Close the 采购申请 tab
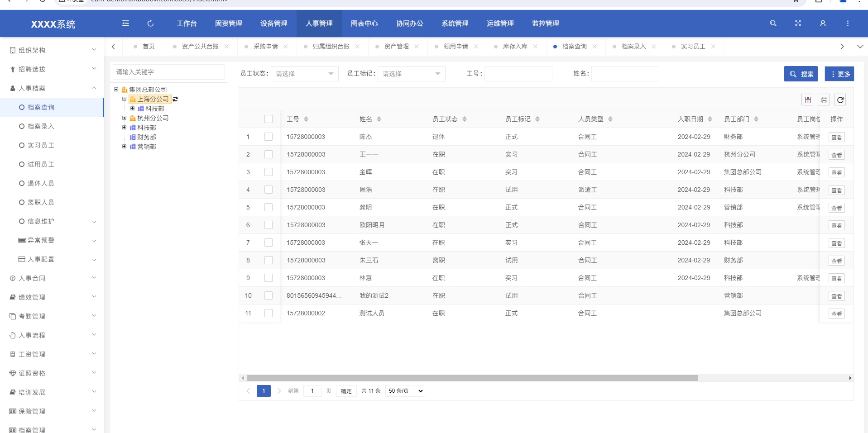The width and height of the screenshot is (868, 433). [286, 47]
